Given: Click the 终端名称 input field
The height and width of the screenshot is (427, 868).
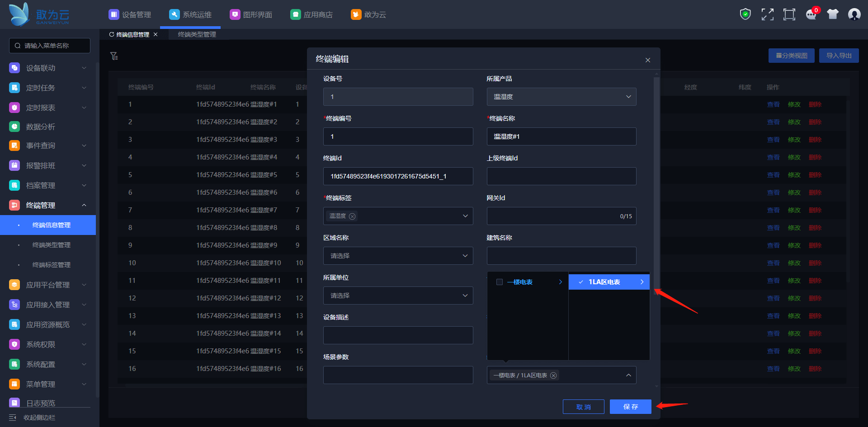Looking at the screenshot, I should 561,136.
